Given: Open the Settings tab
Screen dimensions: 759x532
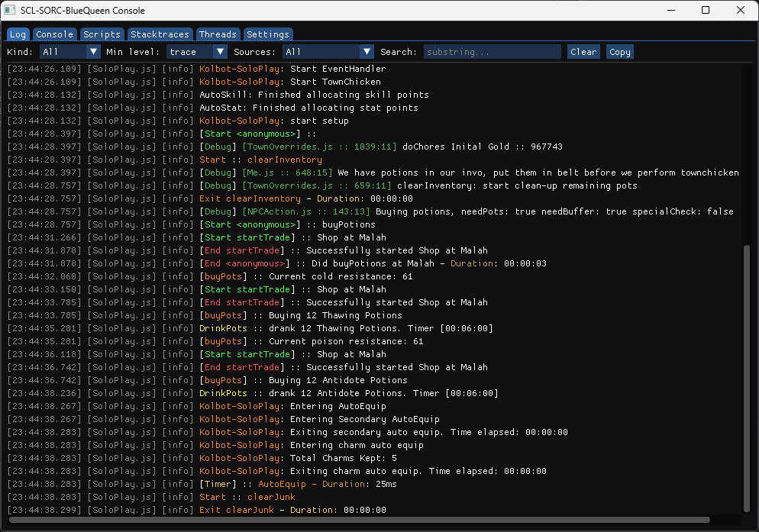Looking at the screenshot, I should click(x=268, y=34).
